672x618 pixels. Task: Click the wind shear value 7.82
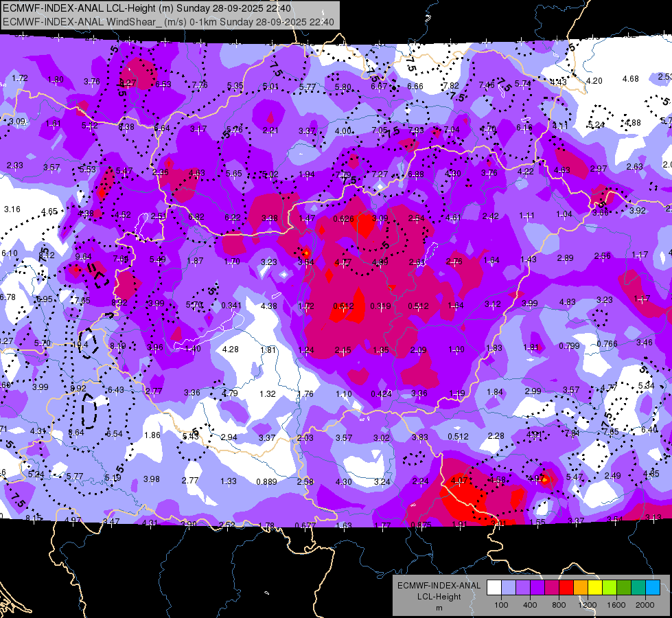451,86
